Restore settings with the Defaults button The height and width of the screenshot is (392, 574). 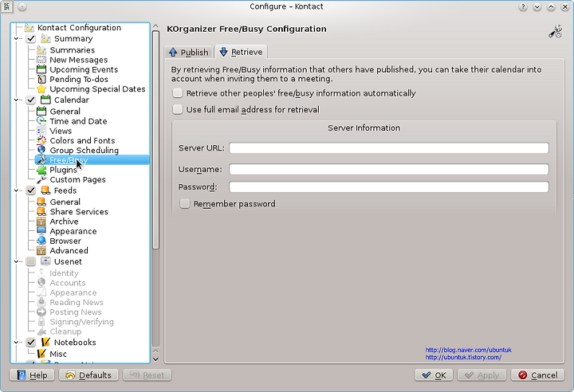click(x=88, y=375)
